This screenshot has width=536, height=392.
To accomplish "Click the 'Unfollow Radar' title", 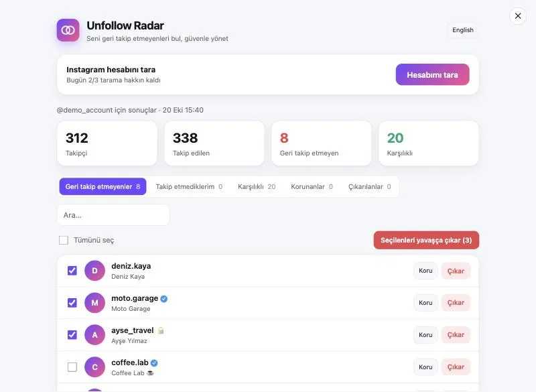I will [125, 25].
